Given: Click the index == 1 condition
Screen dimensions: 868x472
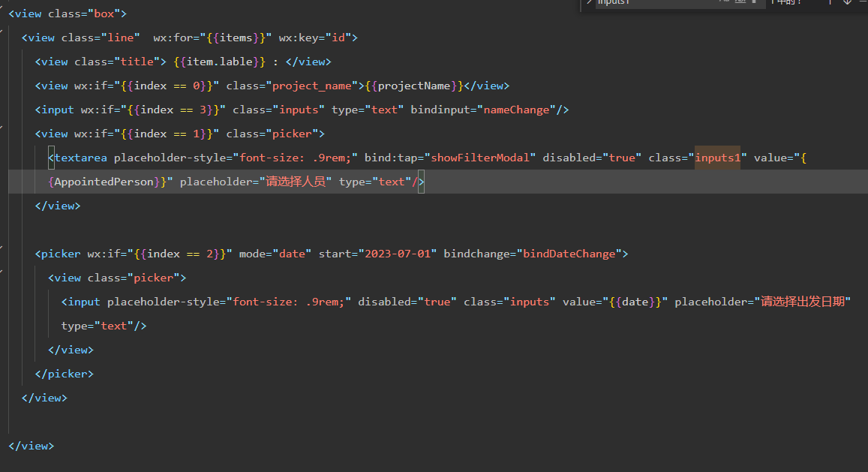Looking at the screenshot, I should click(x=167, y=134).
